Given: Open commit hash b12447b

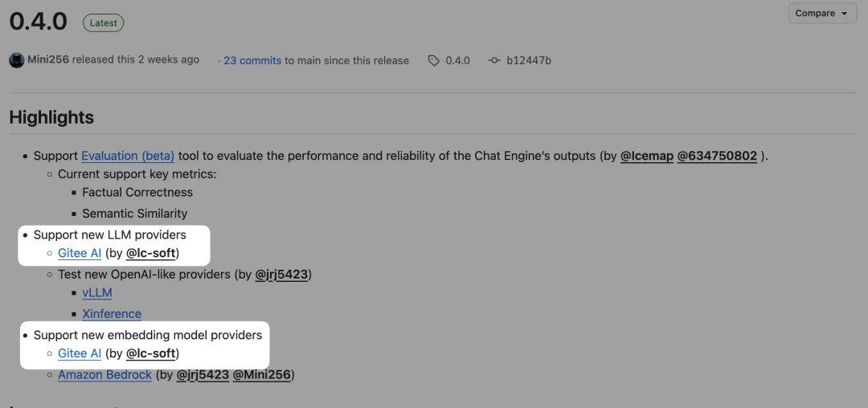Looking at the screenshot, I should (x=529, y=60).
